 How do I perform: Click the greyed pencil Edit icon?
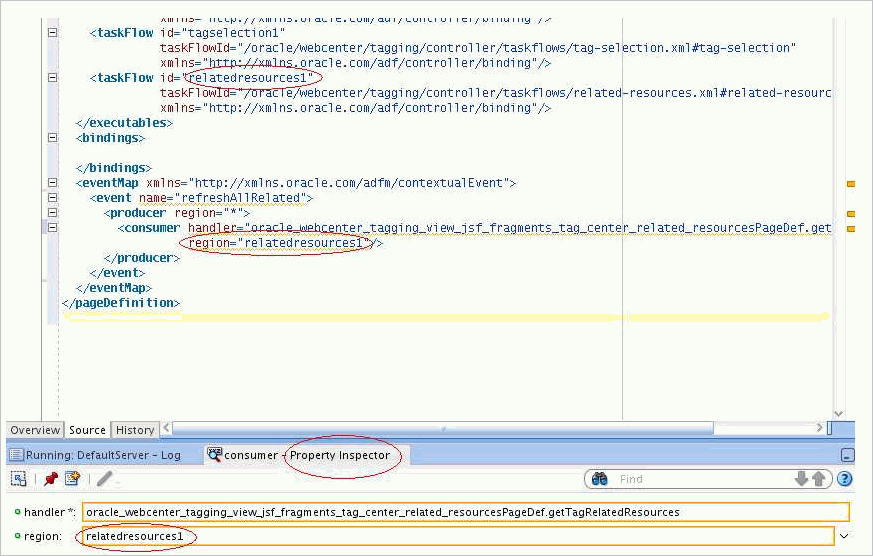click(x=104, y=479)
